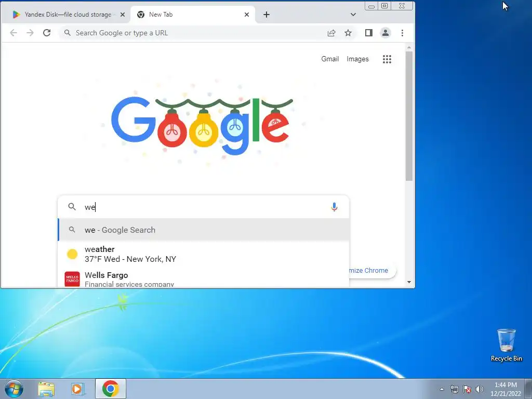This screenshot has width=532, height=399.
Task: Open Windows Explorer from taskbar
Action: [x=46, y=389]
